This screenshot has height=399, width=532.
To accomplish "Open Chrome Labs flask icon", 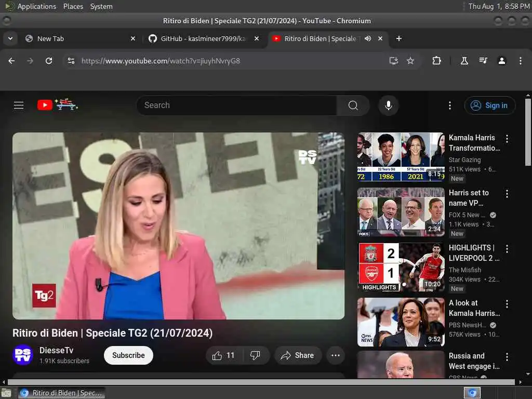I will click(464, 61).
